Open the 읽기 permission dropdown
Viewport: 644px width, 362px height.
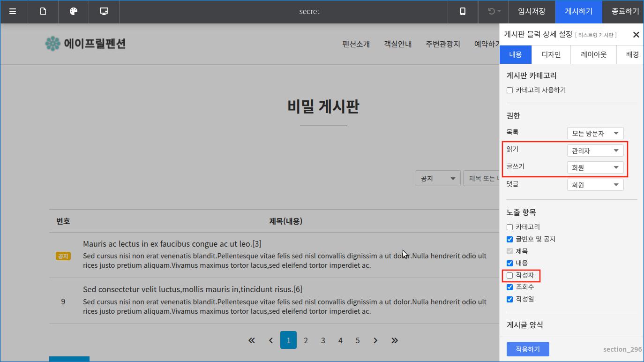(595, 151)
